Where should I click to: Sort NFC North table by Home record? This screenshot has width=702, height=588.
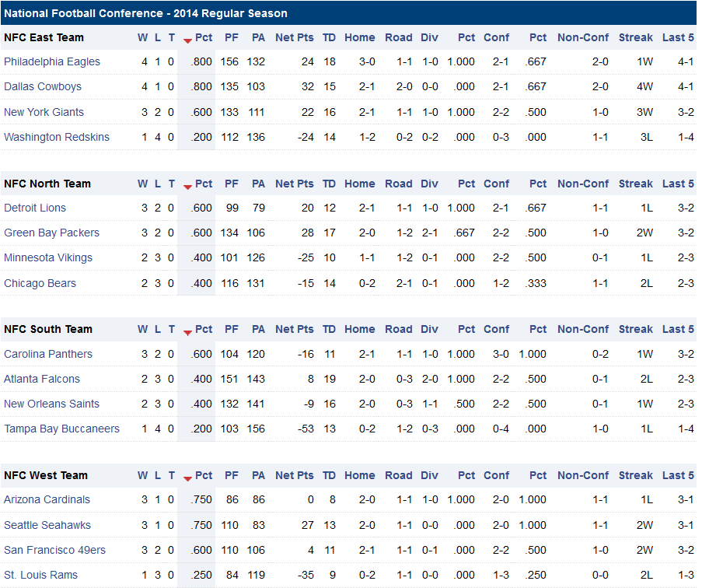[360, 184]
